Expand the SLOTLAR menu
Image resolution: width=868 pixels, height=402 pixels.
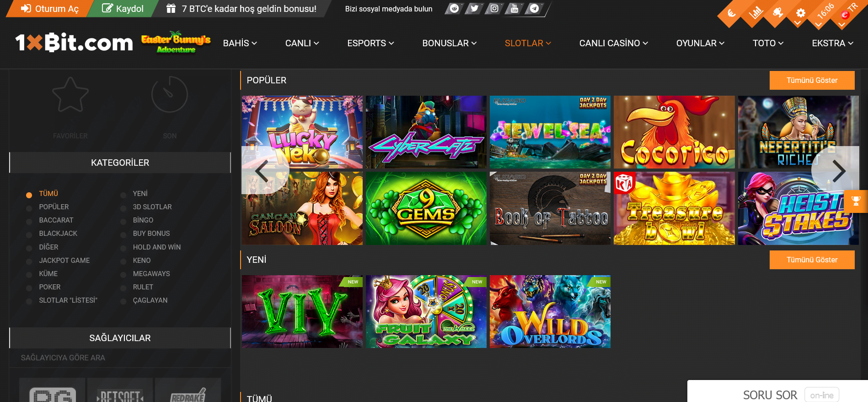(528, 43)
